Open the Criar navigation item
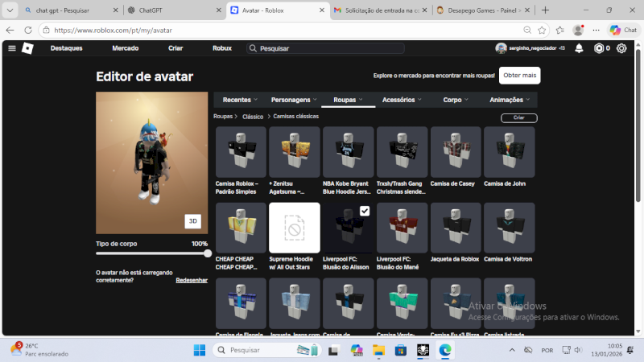The image size is (644, 362). 175,48
